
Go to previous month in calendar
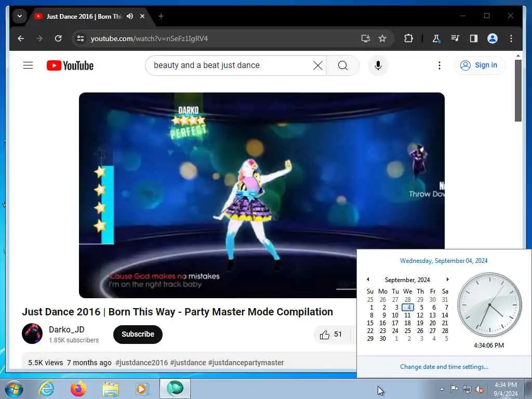click(x=368, y=280)
